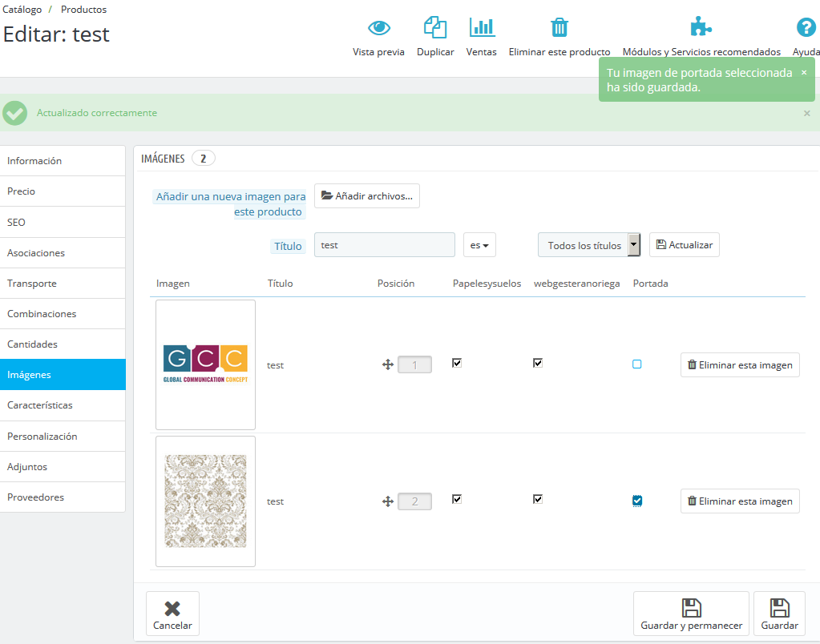Toggle webgesteranoriega checkbox for second image
This screenshot has width=820, height=644.
pyautogui.click(x=538, y=499)
